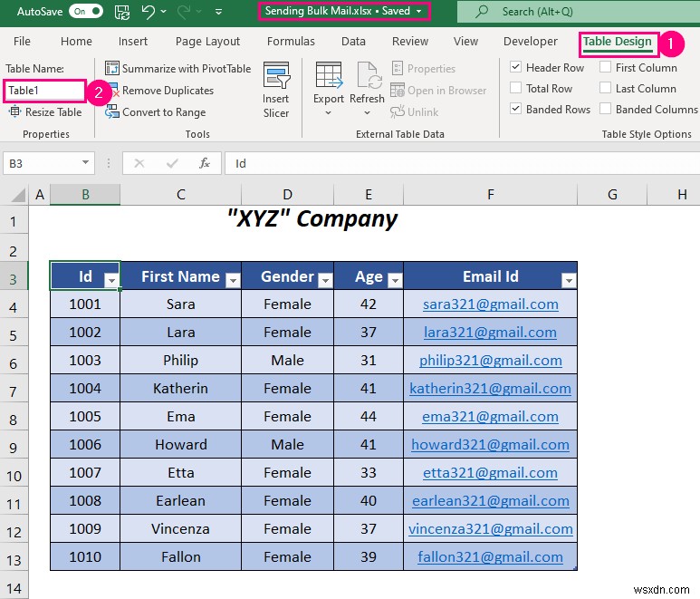The height and width of the screenshot is (599, 700).
Task: Switch to the Home tab
Action: (x=76, y=42)
